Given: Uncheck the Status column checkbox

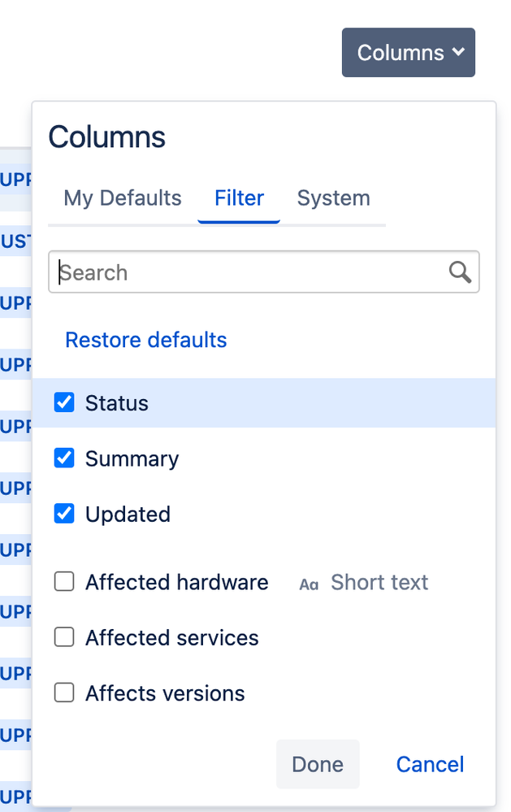Looking at the screenshot, I should [64, 402].
